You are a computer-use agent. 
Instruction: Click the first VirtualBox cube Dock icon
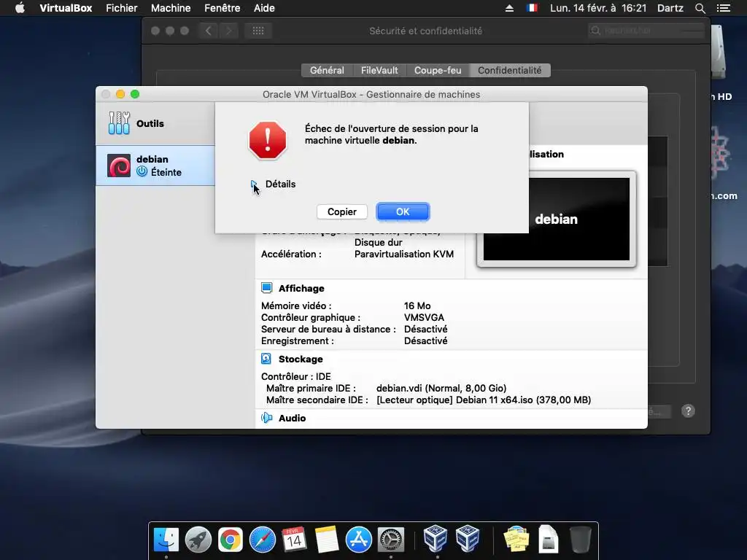(436, 539)
